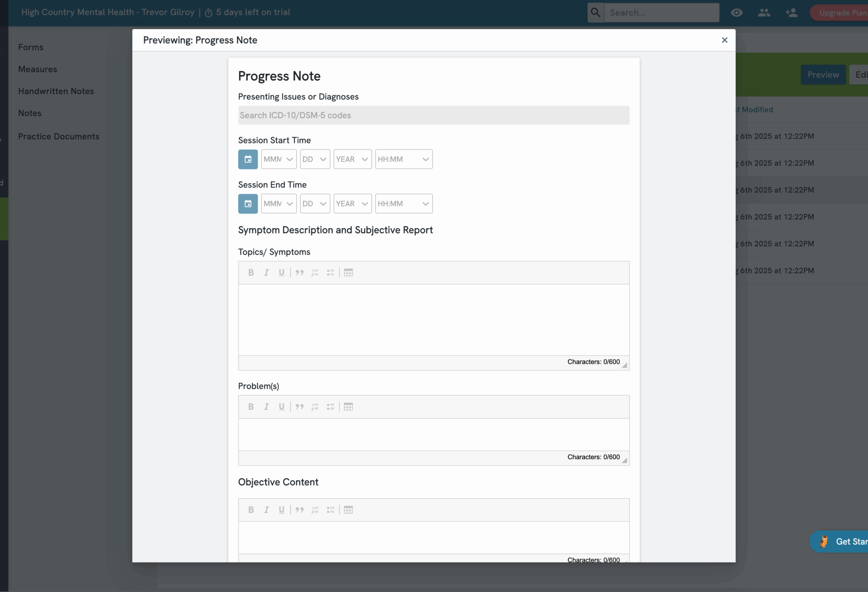
Task: Insert a numbered list in the Problem(s) editor
Action: [x=315, y=407]
